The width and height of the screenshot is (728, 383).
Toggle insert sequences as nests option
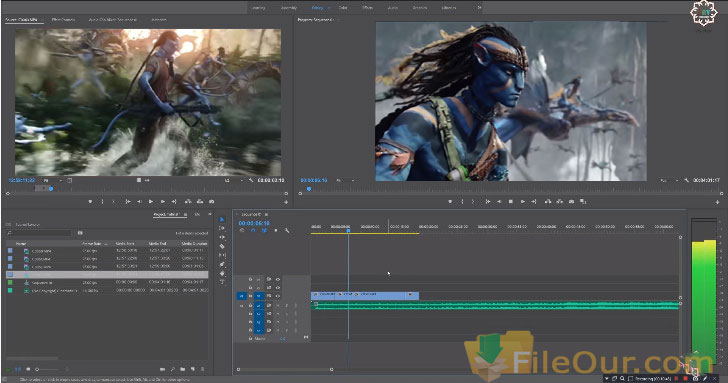click(242, 230)
